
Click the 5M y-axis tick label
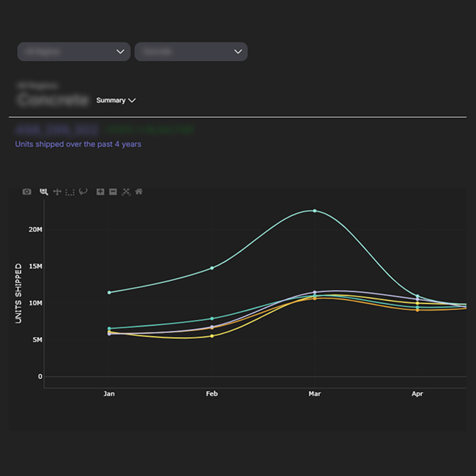(37, 340)
